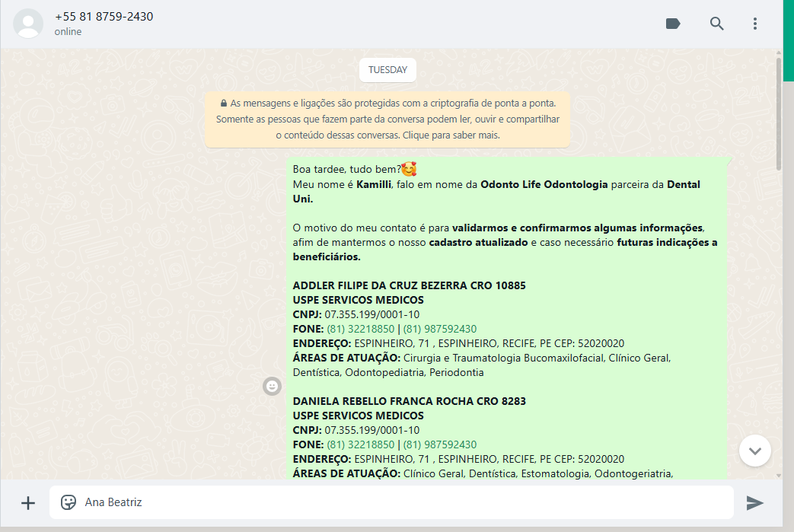
Task: Click phone link (81) 987592430 under ADDLER
Action: 439,329
